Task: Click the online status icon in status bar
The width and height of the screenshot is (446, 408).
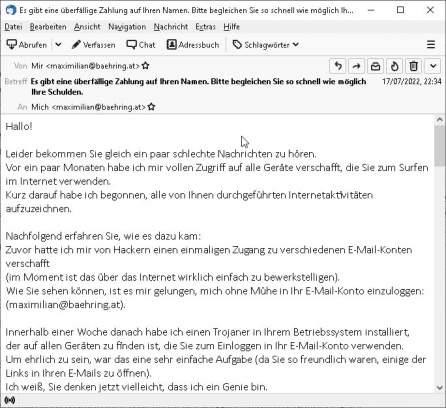Action: (x=10, y=400)
